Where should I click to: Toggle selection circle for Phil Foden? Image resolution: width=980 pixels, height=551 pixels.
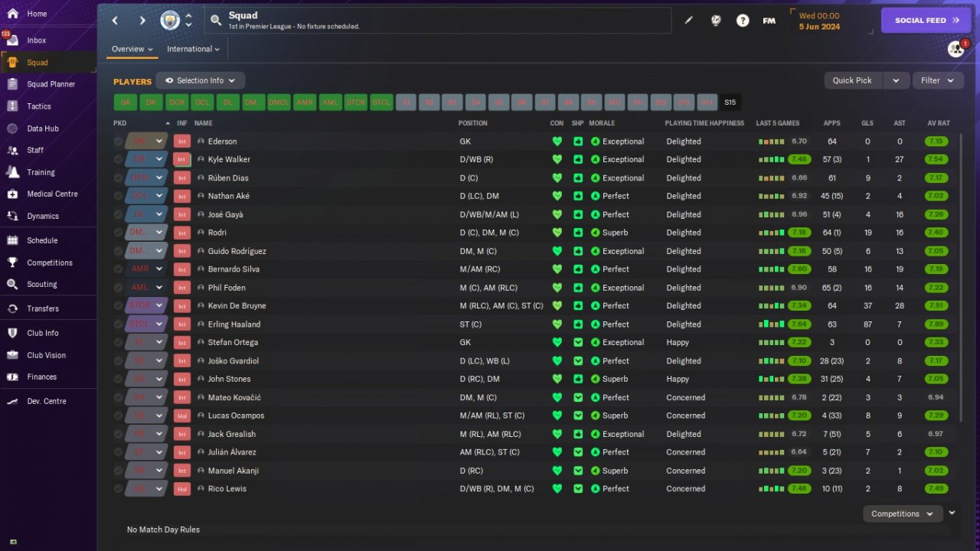118,288
